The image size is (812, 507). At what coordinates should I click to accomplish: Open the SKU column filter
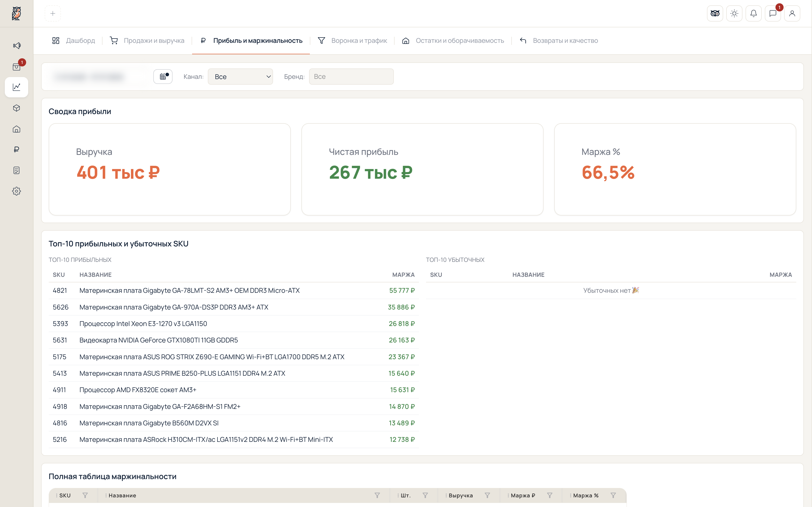85,495
